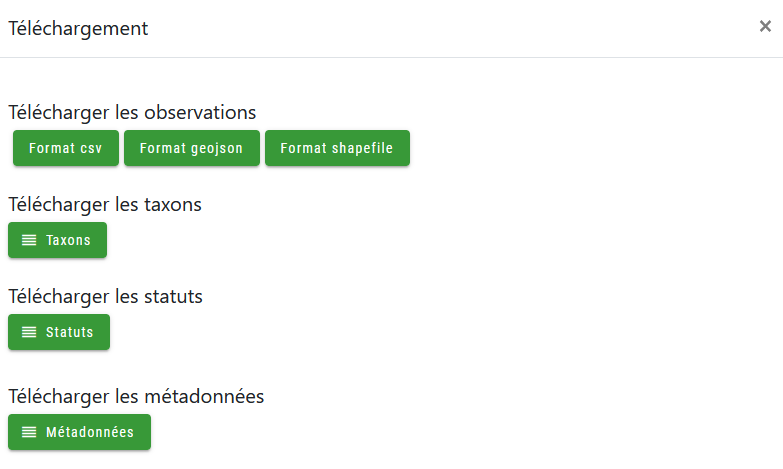The height and width of the screenshot is (469, 783).
Task: Choose the Format geojson button
Action: point(191,148)
